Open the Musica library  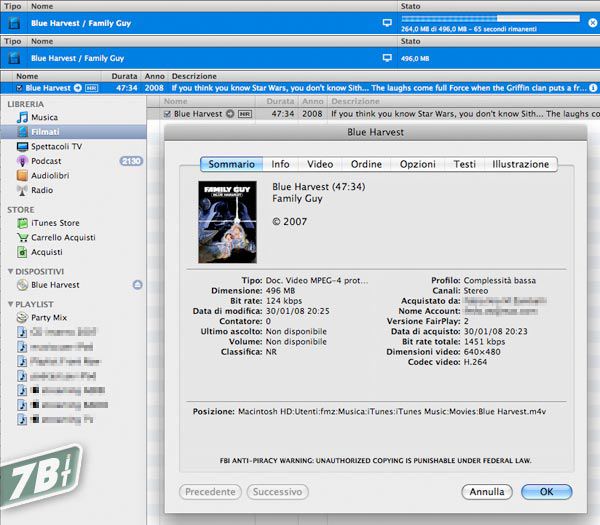pyautogui.click(x=44, y=118)
